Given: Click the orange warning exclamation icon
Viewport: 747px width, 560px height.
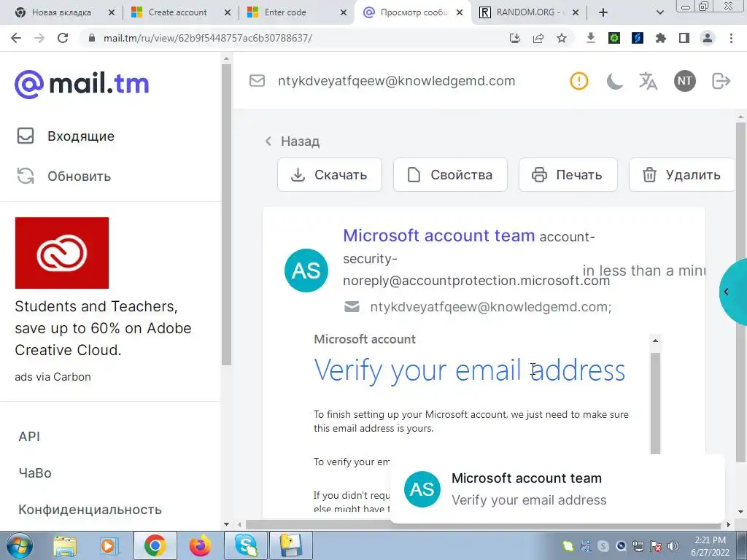Looking at the screenshot, I should pyautogui.click(x=578, y=81).
